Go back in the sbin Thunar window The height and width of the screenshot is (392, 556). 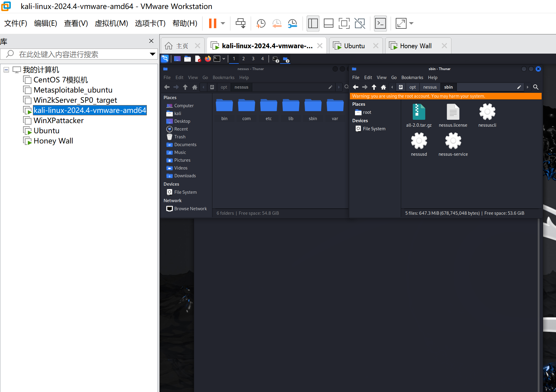(x=356, y=87)
